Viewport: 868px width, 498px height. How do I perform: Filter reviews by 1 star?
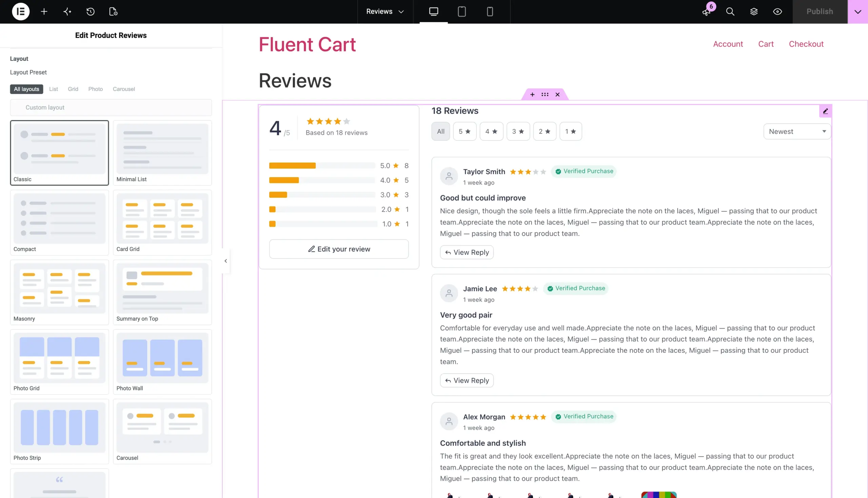[x=571, y=131]
